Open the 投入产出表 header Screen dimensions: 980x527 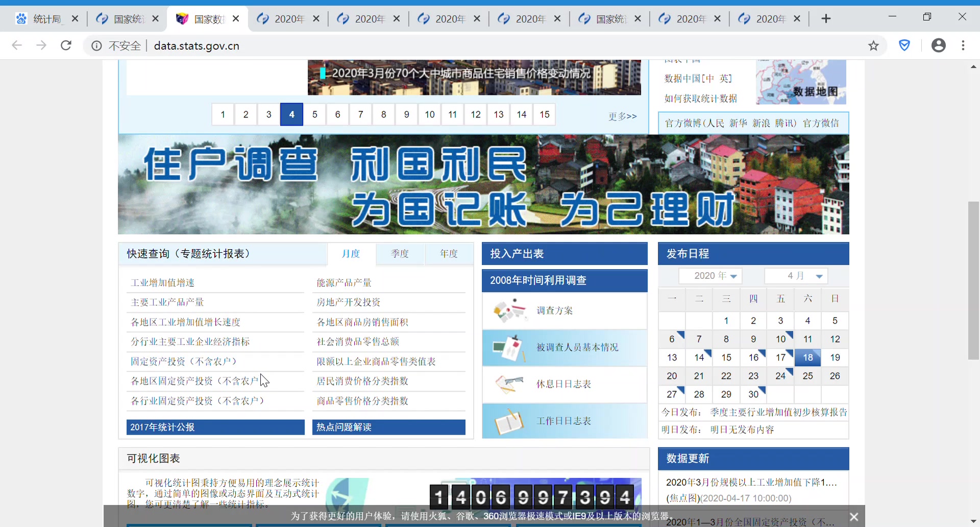click(x=565, y=254)
